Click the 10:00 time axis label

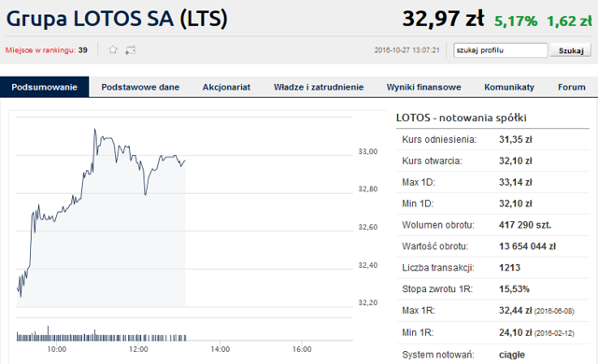point(56,349)
